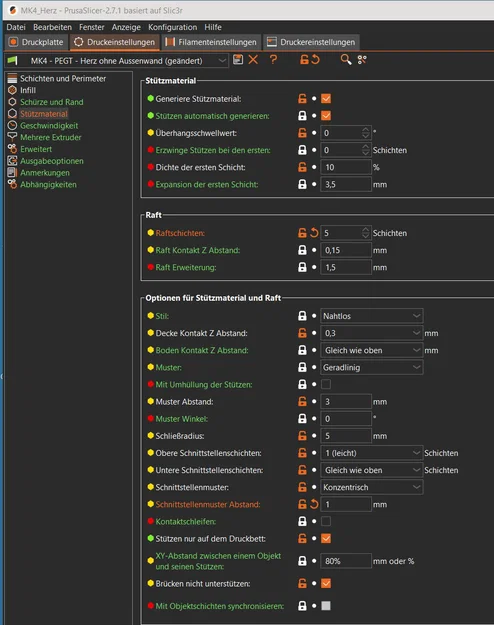Open the orange question mark help icon

pos(273,60)
